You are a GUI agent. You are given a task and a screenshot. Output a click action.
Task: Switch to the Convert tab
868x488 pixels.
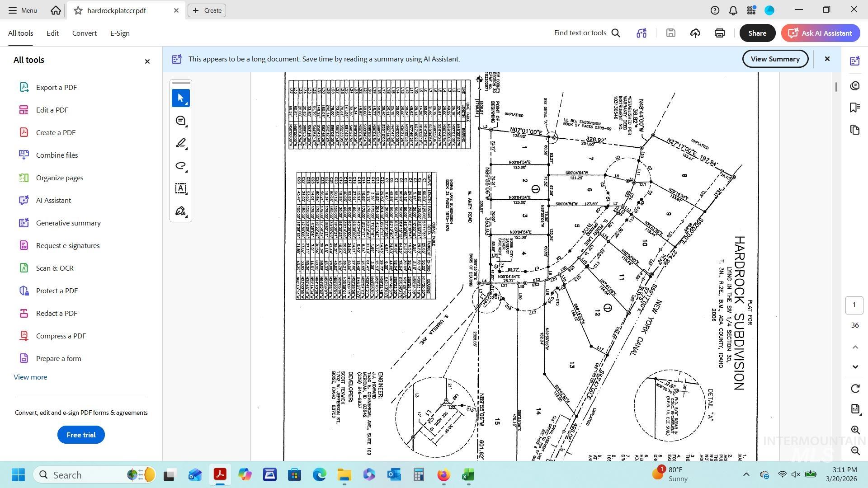coord(84,33)
